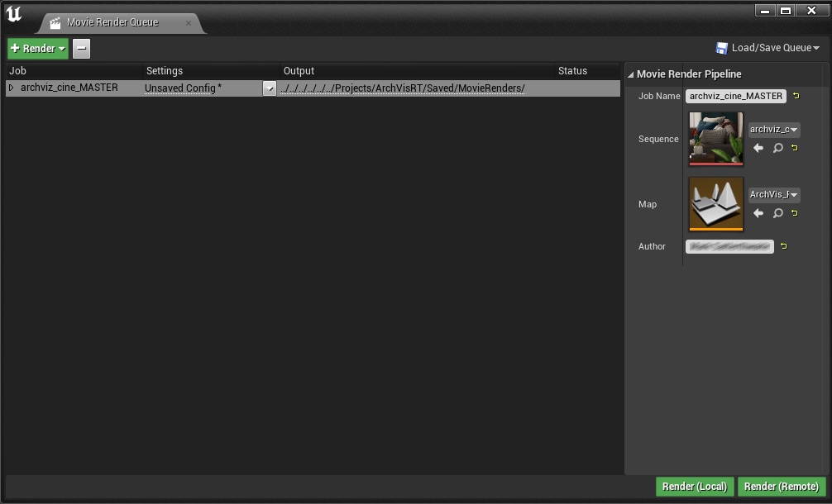832x504 pixels.
Task: Click the Render (Local) button
Action: [694, 486]
